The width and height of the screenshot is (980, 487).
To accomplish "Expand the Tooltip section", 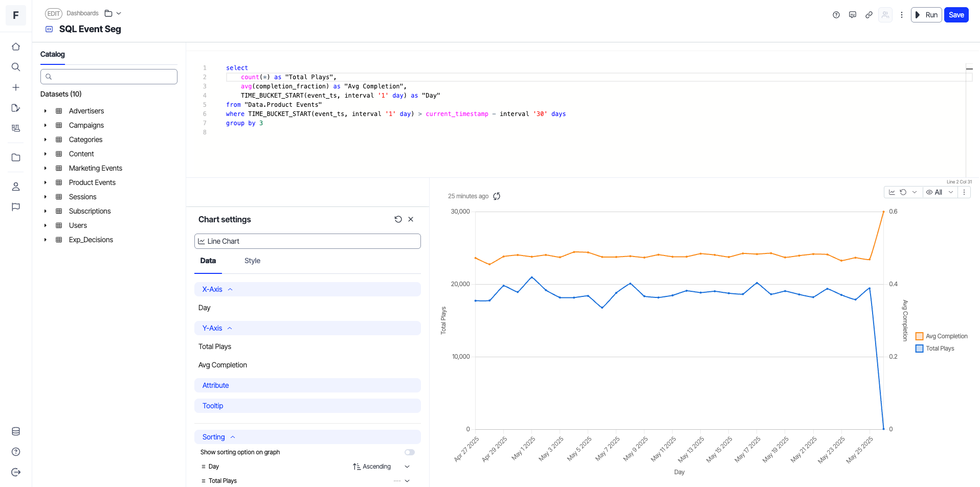I will pyautogui.click(x=307, y=406).
